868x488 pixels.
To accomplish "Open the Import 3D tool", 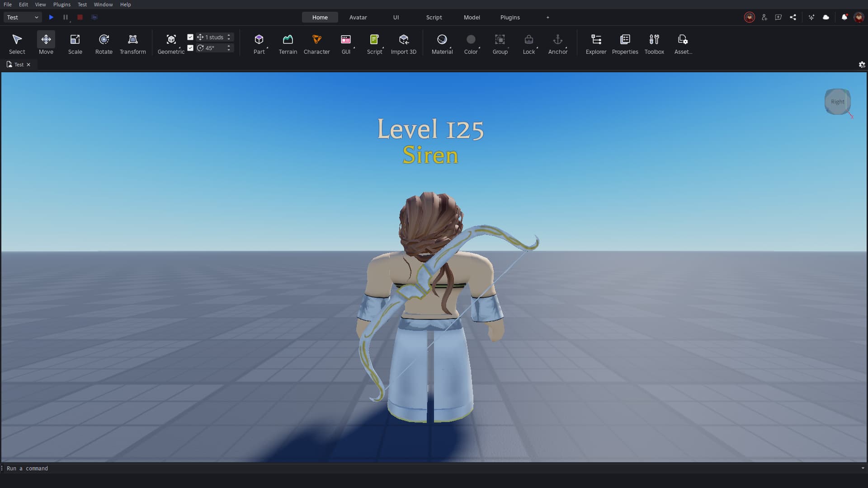I will point(403,44).
